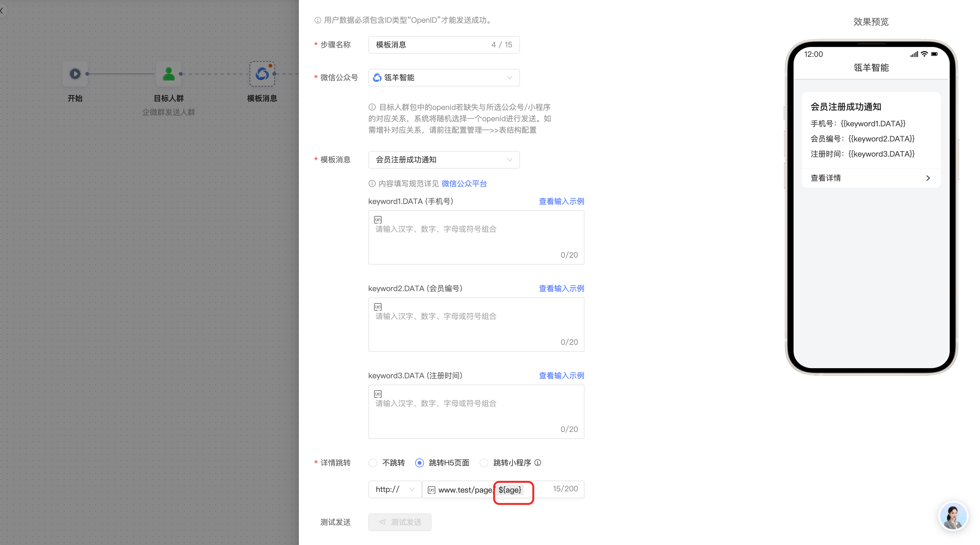
Task: Click variable icon in URL field
Action: [x=431, y=490]
